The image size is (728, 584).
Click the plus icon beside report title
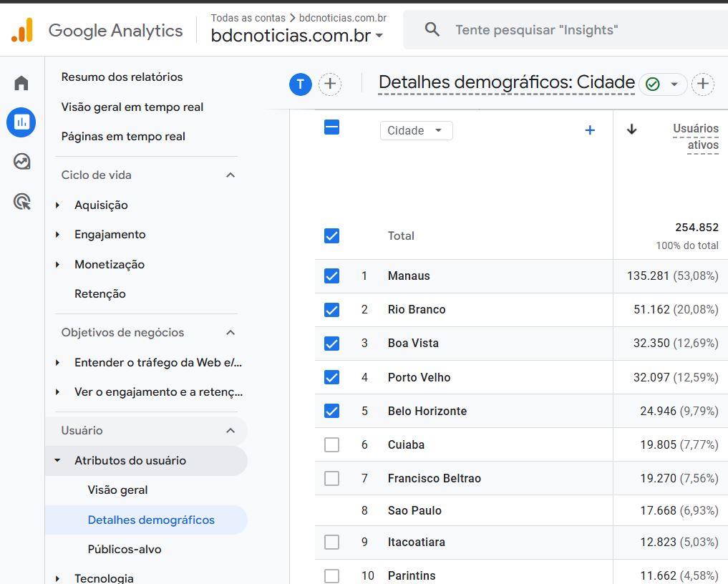[x=703, y=84]
